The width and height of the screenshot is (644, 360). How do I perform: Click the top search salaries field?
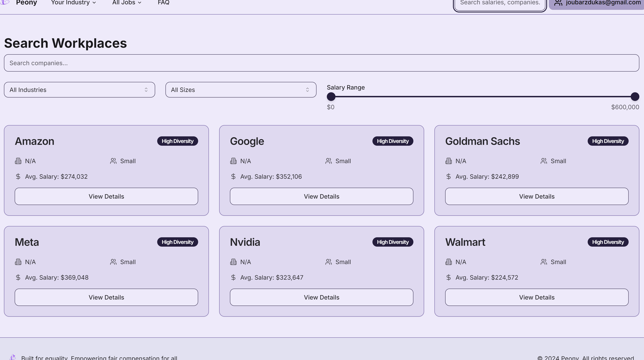click(500, 3)
